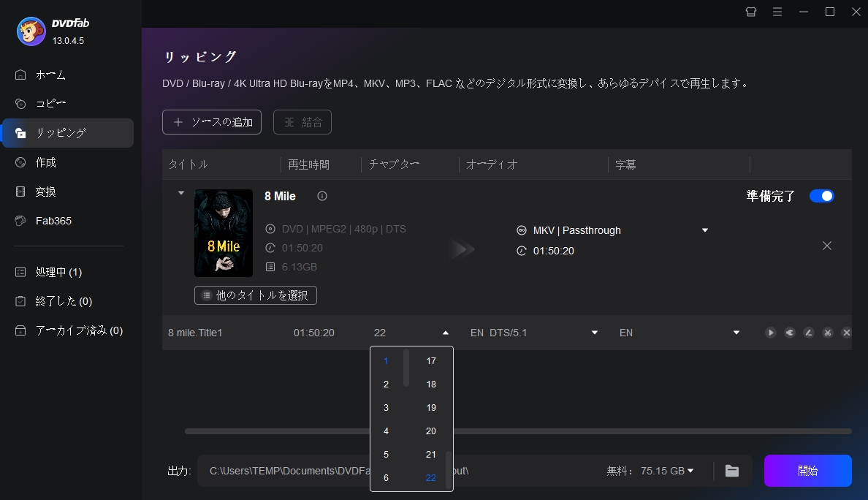Image resolution: width=868 pixels, height=500 pixels.
Task: Select end chapter 22 in the chapter list
Action: tap(430, 478)
